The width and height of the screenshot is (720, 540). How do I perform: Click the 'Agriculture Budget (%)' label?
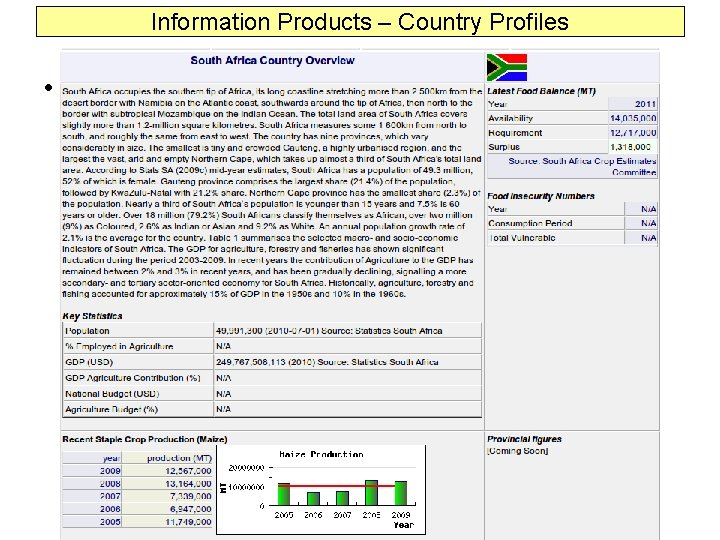tap(112, 409)
